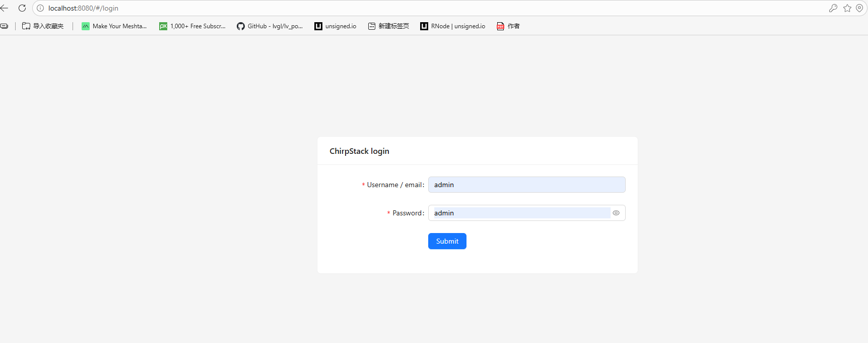
Task: Open saved passwords key icon
Action: click(833, 8)
